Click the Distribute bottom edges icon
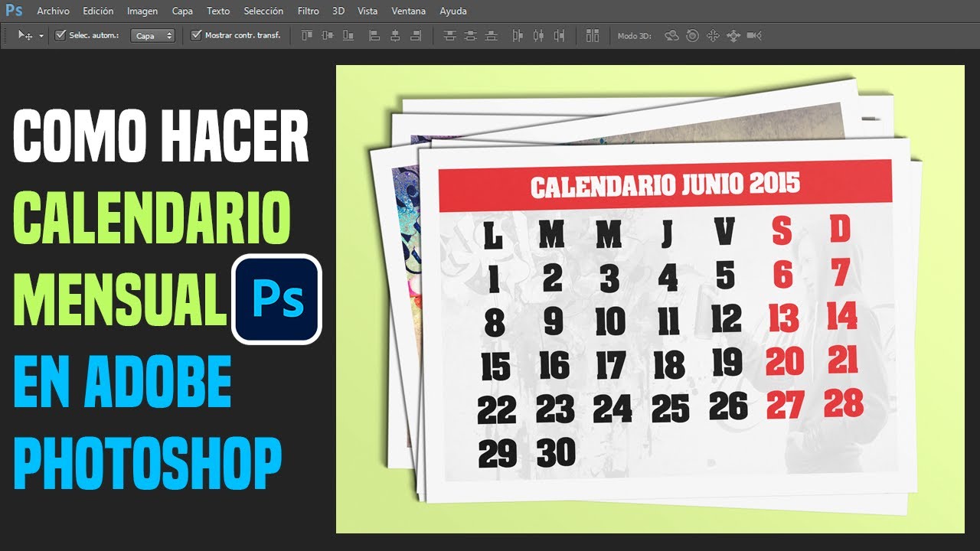The image size is (980, 551). pyautogui.click(x=492, y=35)
